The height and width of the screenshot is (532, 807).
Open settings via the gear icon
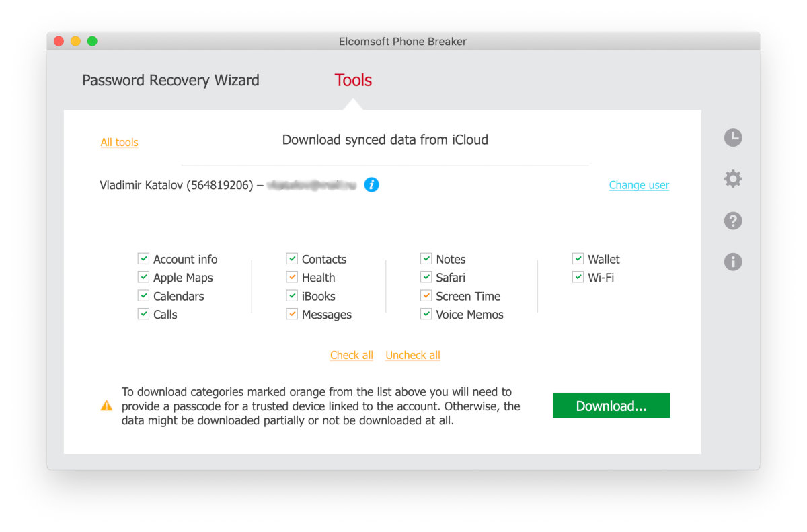click(733, 179)
